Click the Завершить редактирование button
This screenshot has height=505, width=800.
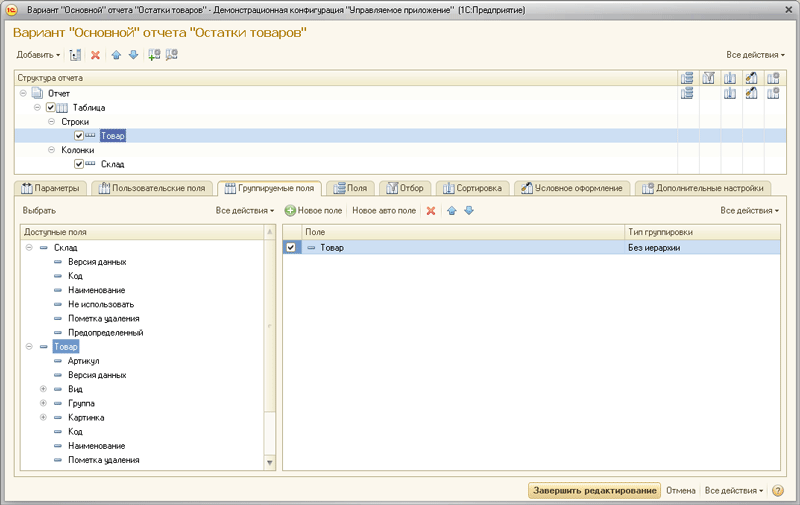[594, 491]
